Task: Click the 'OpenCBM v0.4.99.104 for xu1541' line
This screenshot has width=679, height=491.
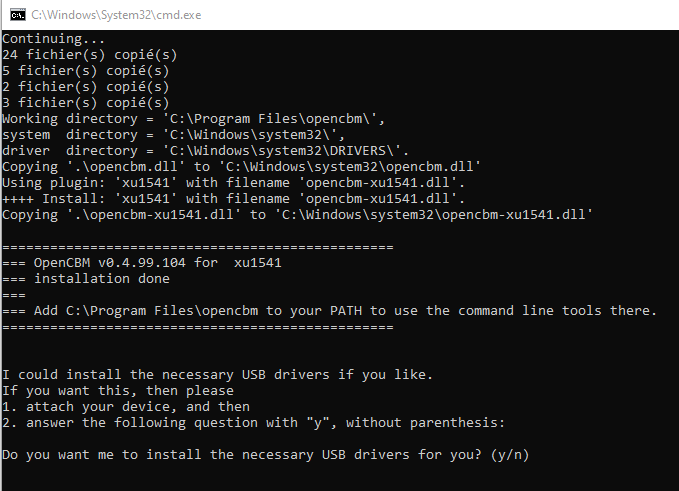Action: click(142, 263)
